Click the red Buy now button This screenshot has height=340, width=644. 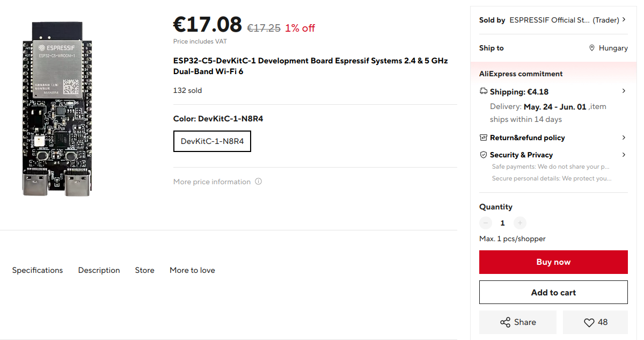click(553, 262)
